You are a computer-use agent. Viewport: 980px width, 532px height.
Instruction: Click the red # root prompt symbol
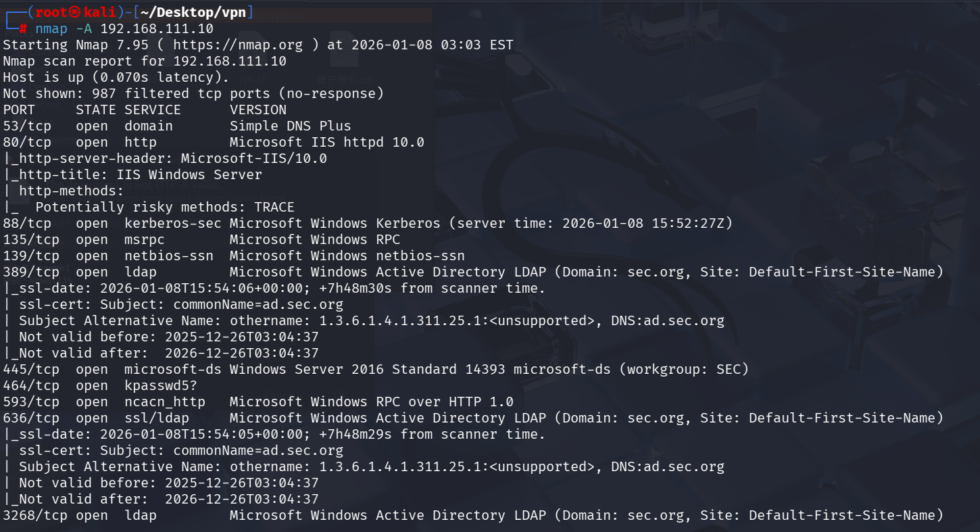23,28
